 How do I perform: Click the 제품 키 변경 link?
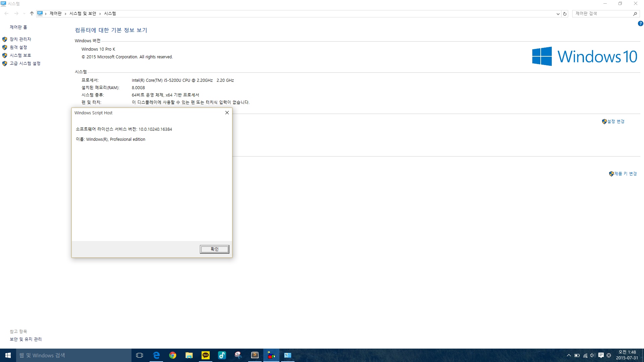626,174
